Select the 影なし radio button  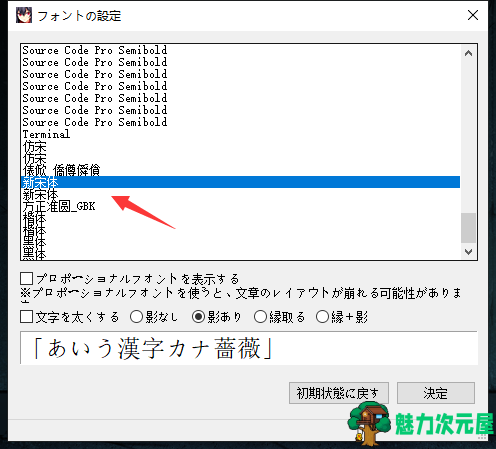tap(136, 317)
